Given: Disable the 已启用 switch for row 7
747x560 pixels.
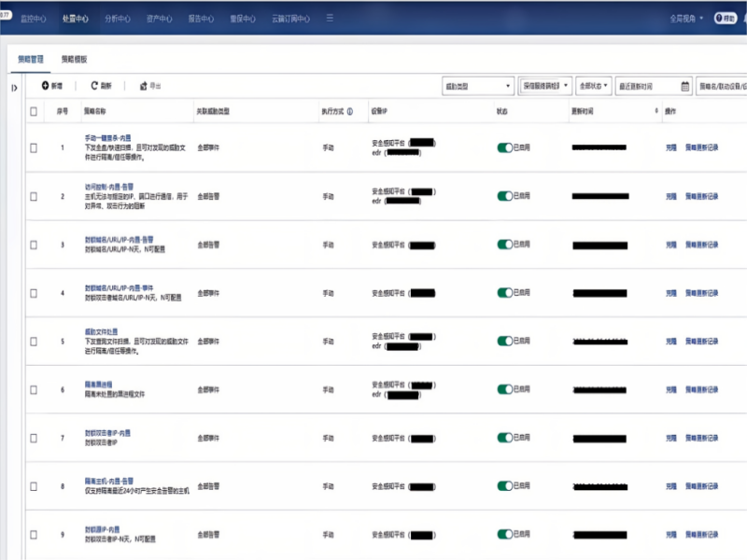Looking at the screenshot, I should 505,438.
